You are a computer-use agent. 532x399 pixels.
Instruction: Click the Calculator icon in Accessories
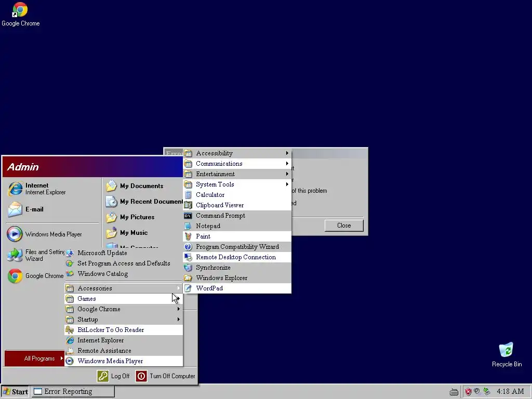[188, 195]
